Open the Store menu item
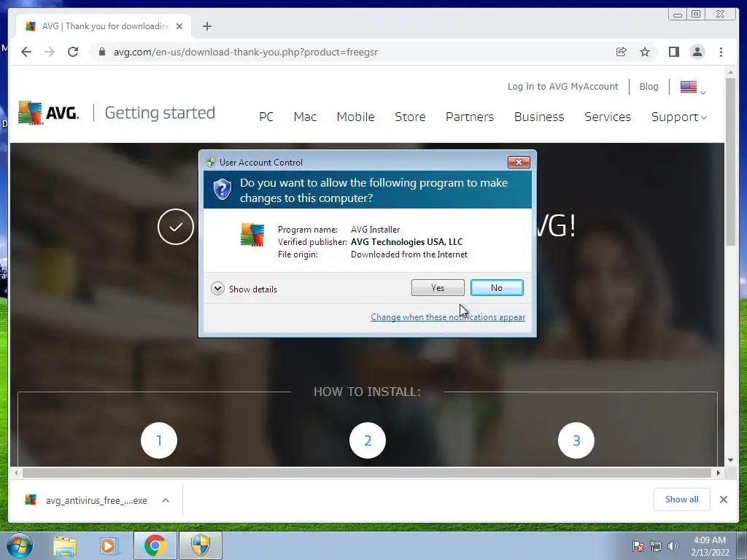Screen dimensions: 747x560 410,117
